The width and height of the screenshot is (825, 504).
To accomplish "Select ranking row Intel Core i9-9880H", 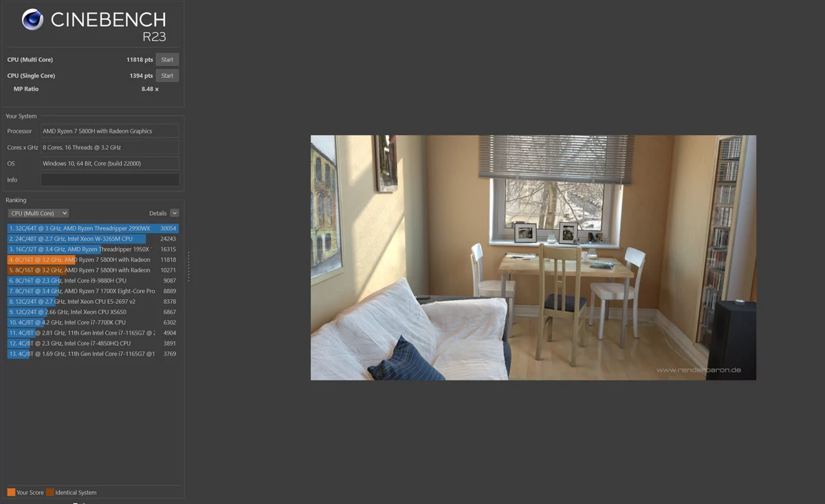I will (x=93, y=281).
